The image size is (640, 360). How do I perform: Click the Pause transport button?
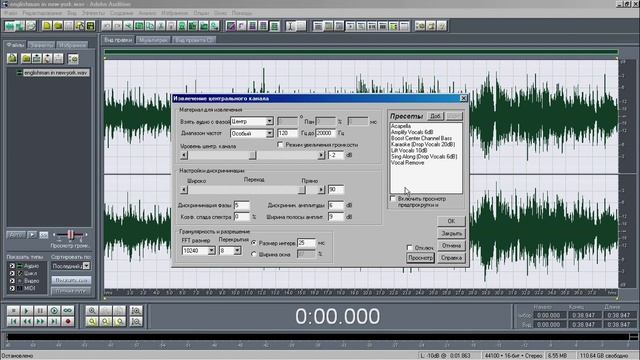[x=40, y=311]
